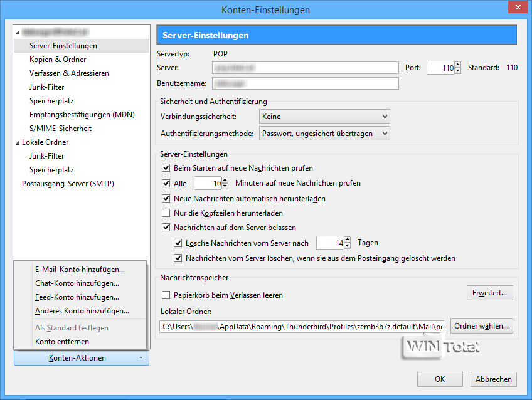This screenshot has width=532, height=400.
Task: Decrease the Port value with down arrow
Action: point(458,71)
